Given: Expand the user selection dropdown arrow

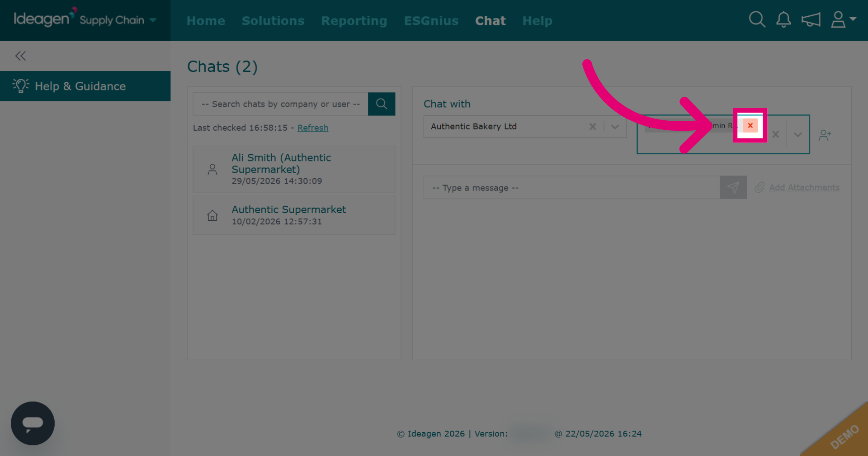Looking at the screenshot, I should tap(798, 134).
